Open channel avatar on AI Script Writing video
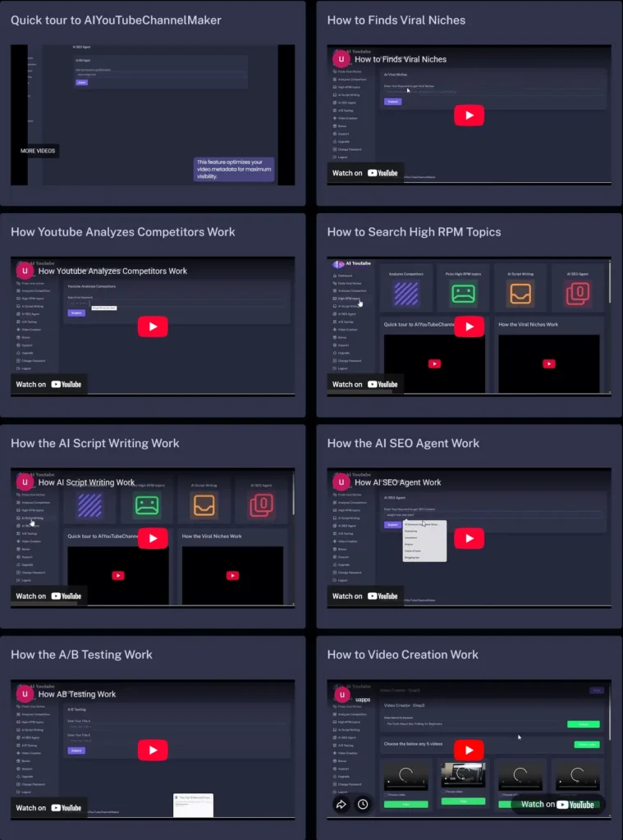Screen dimensions: 623x840 pos(25,482)
